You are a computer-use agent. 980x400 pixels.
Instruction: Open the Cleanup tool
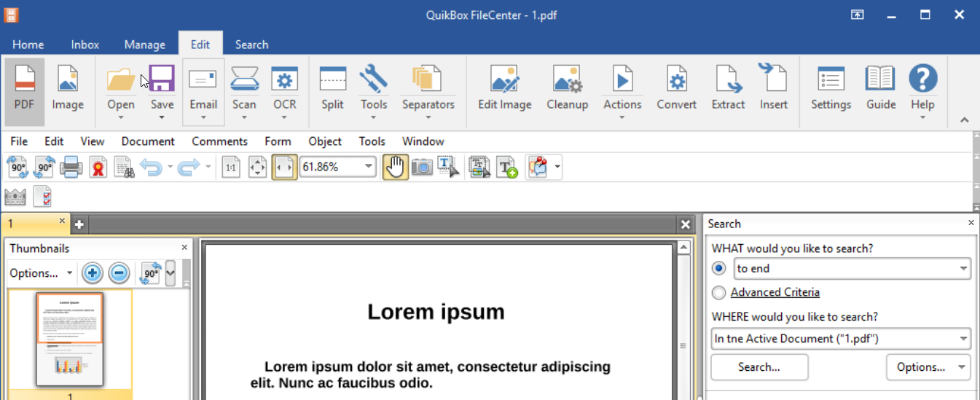click(x=567, y=87)
